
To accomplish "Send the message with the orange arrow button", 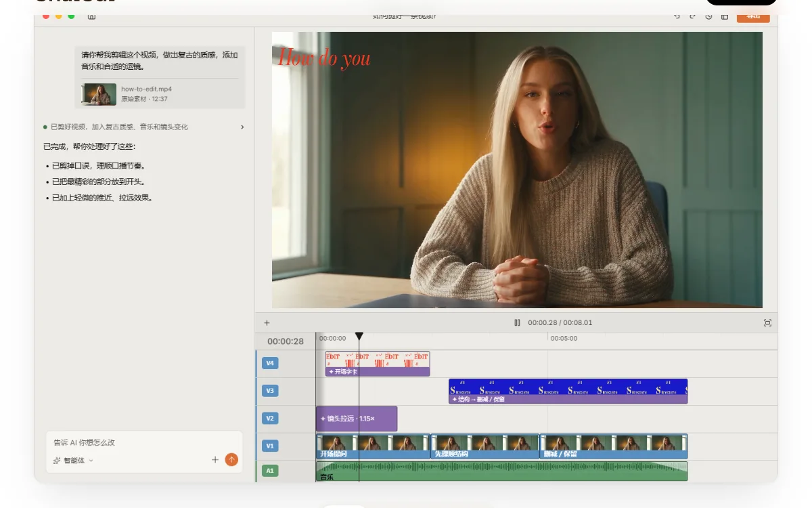I will pyautogui.click(x=231, y=460).
